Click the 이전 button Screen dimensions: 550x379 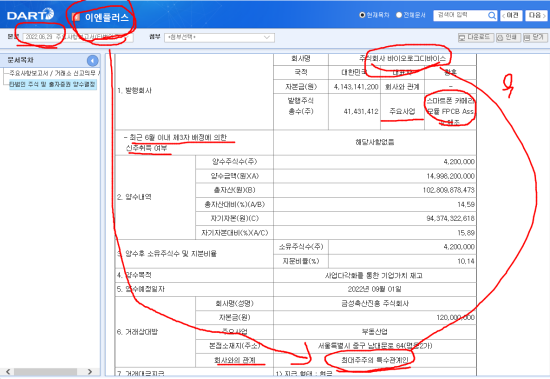pos(511,15)
